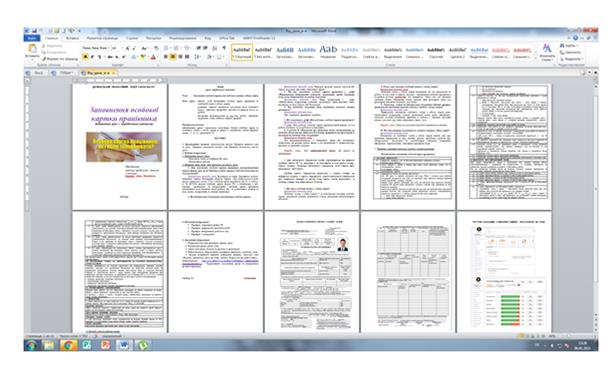Click the red font color icon
Screen dimensions: 612x383
click(x=153, y=57)
